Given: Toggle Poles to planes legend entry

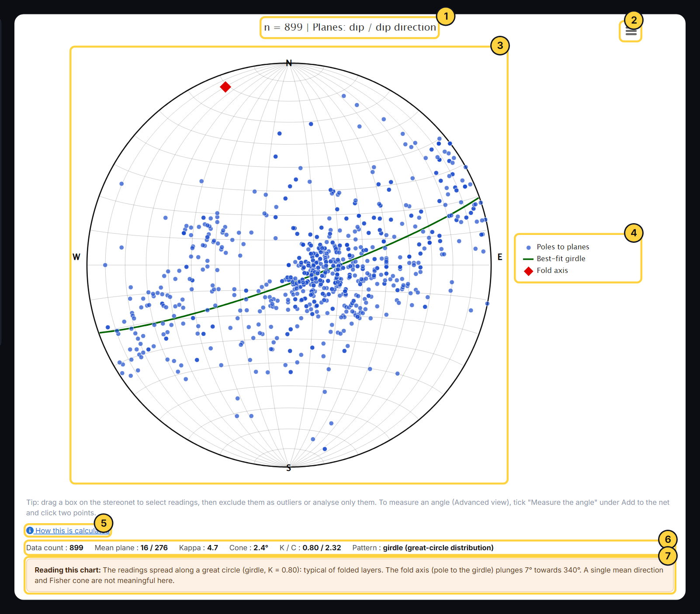Looking at the screenshot, I should tap(558, 247).
